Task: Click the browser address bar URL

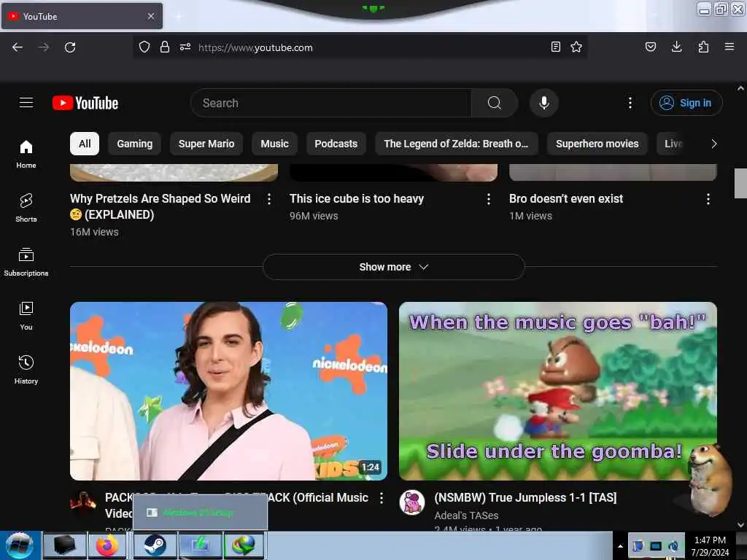Action: [256, 47]
